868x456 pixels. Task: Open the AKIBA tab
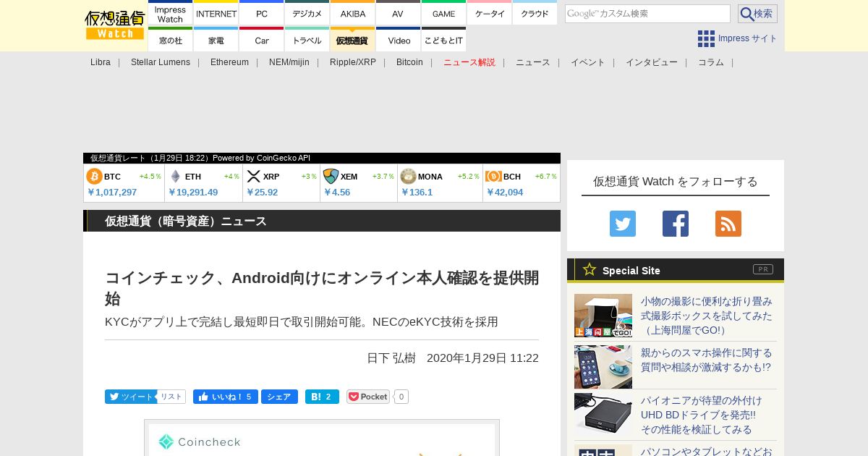353,14
